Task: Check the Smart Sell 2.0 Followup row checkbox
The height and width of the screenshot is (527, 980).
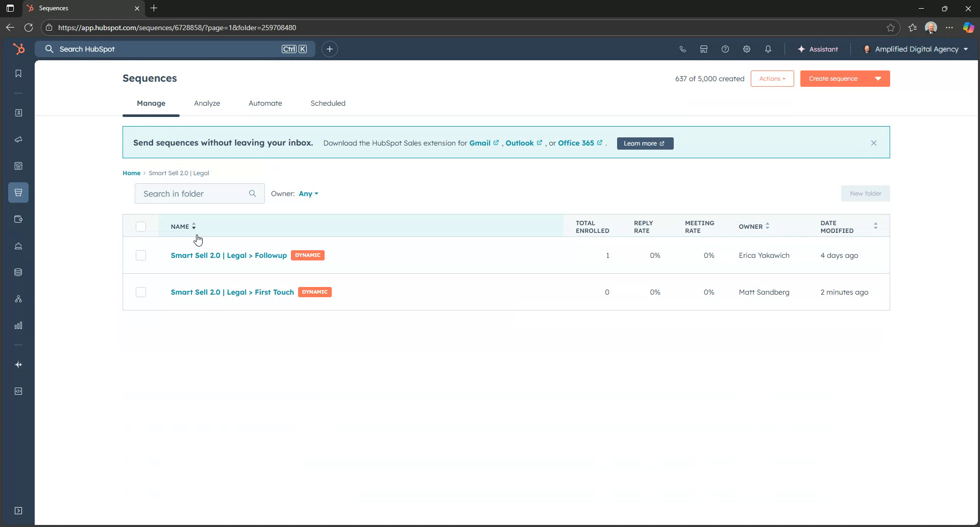Action: [141, 255]
